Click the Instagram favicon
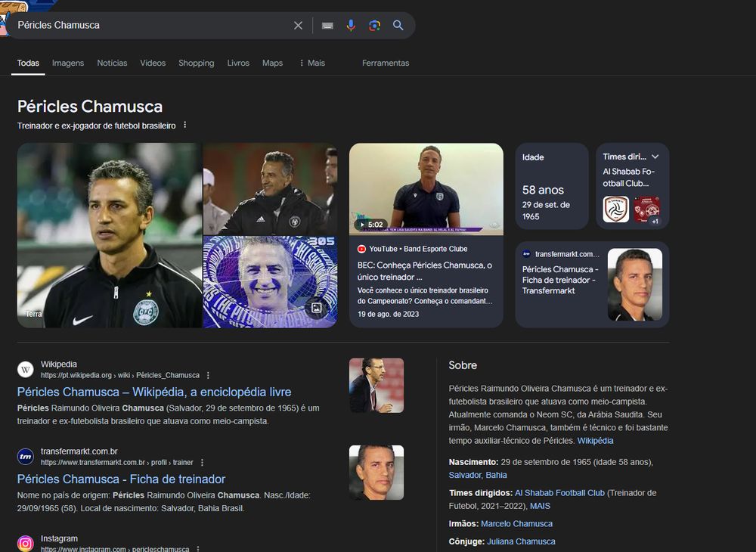The height and width of the screenshot is (552, 756). [26, 544]
